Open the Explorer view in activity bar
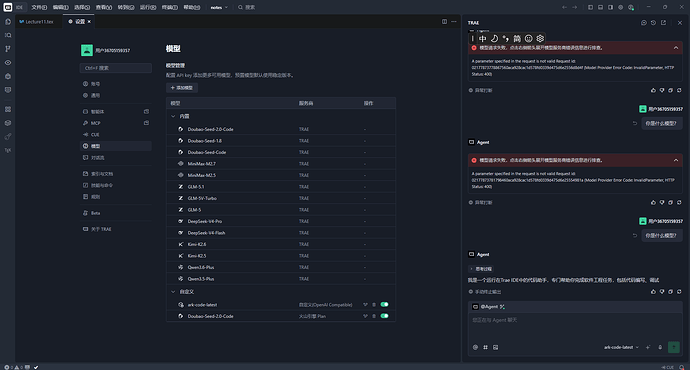690x370 pixels. [8, 22]
